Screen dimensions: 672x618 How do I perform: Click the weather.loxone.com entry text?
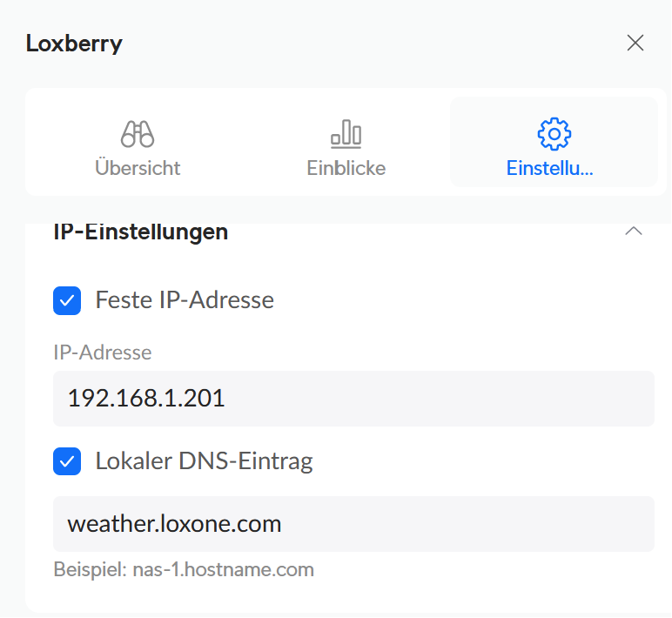(x=174, y=524)
